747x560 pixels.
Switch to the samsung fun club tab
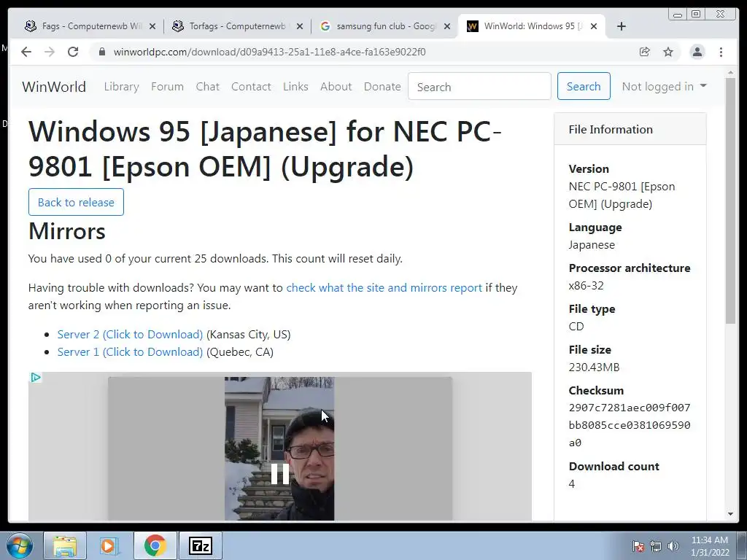click(384, 26)
